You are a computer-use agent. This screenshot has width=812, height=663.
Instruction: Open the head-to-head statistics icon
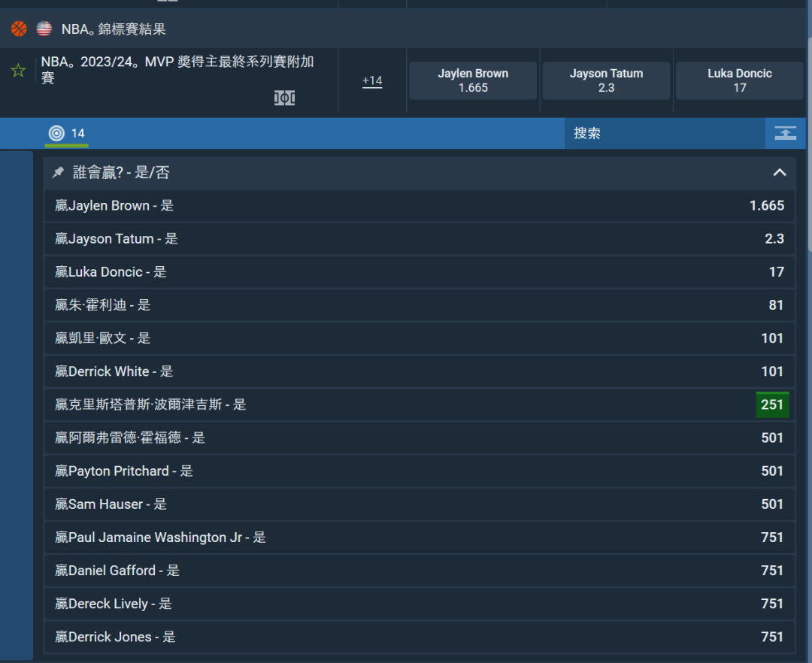coord(284,98)
